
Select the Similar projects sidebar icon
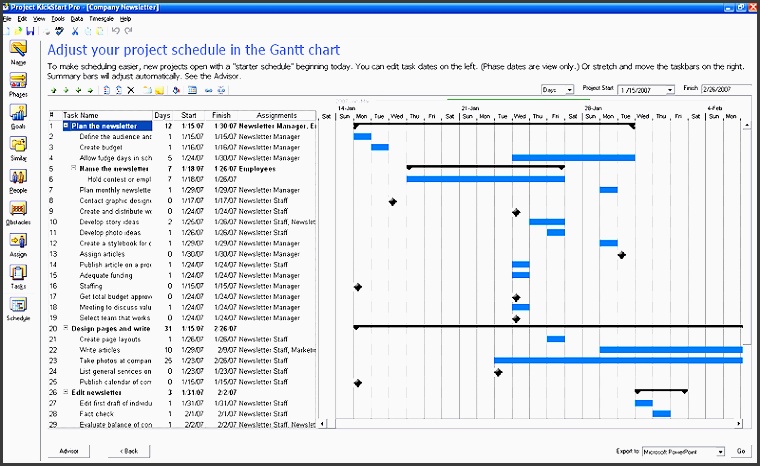pos(18,148)
